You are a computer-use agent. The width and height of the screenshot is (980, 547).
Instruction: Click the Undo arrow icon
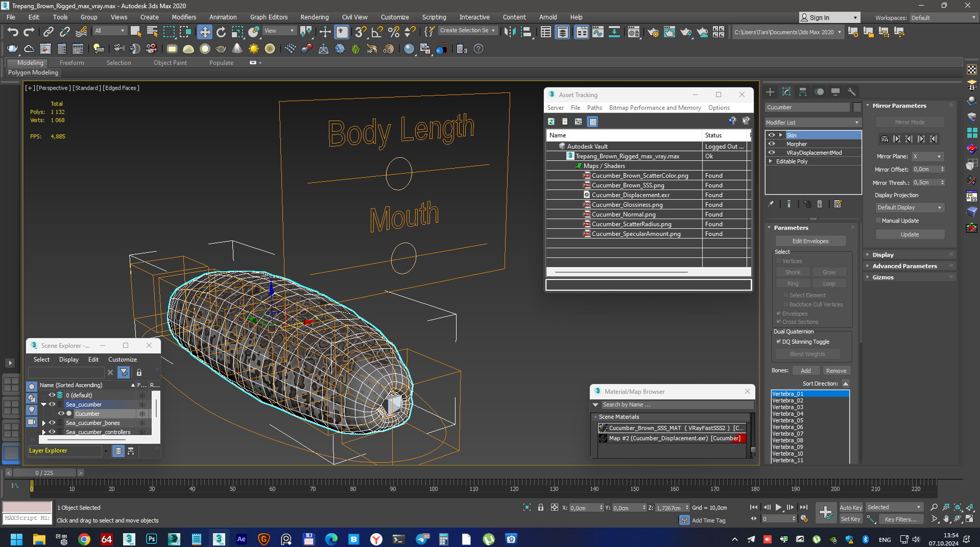(x=13, y=32)
